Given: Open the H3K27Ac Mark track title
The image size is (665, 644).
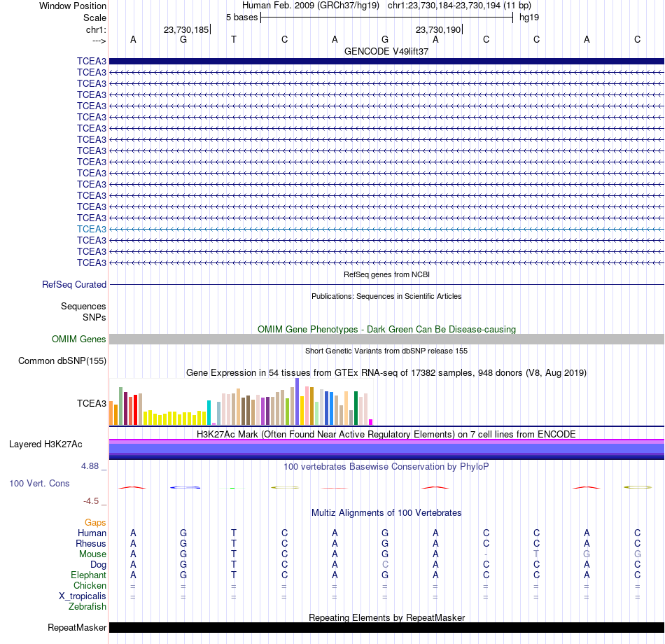Looking at the screenshot, I should (x=386, y=435).
